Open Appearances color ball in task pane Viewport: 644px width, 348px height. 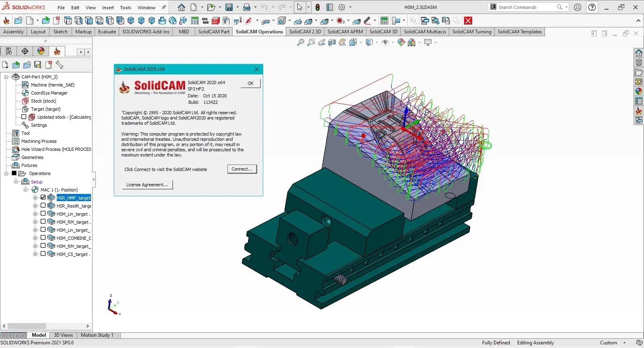pyautogui.click(x=639, y=91)
